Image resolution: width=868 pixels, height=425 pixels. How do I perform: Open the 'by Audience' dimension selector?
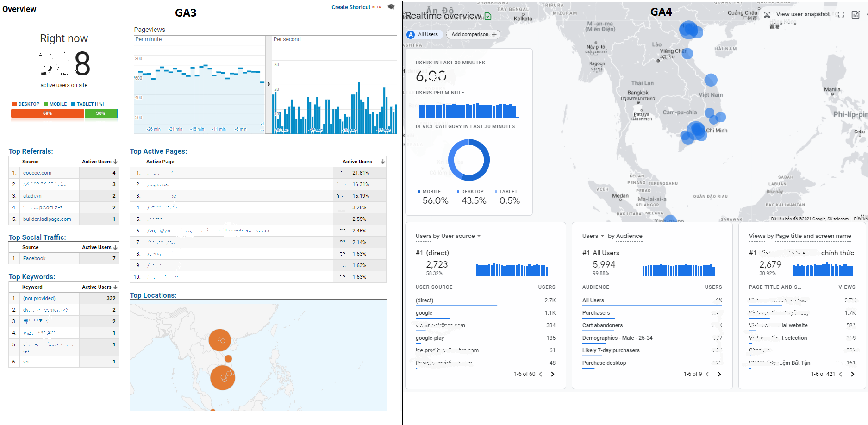pyautogui.click(x=625, y=236)
